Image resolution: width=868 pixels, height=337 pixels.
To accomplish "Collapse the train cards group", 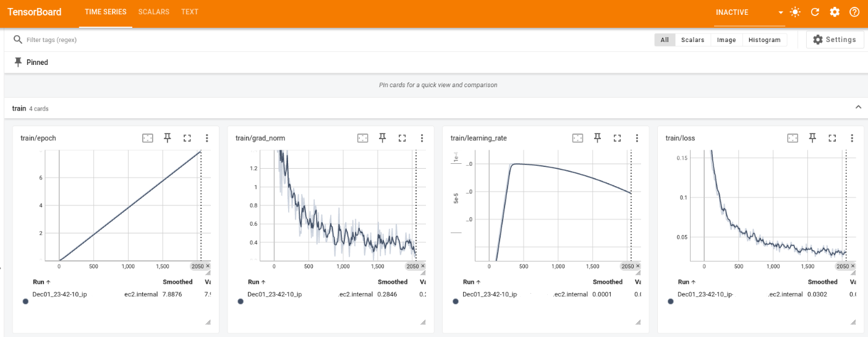I will pyautogui.click(x=858, y=108).
